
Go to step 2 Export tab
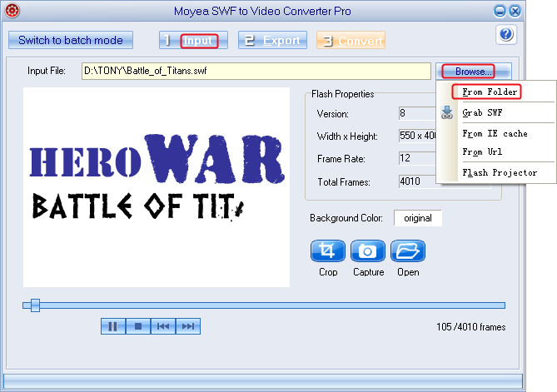(x=272, y=40)
